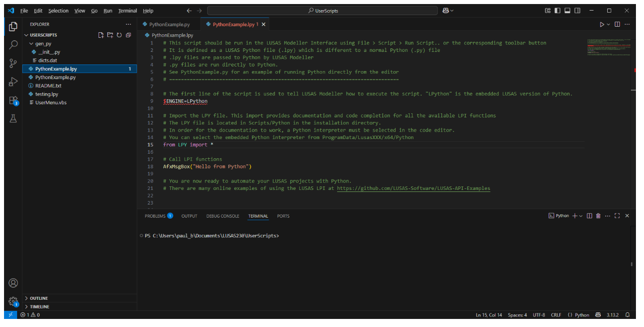Image resolution: width=644 pixels, height=327 pixels.
Task: Open the Extensions view
Action: pyautogui.click(x=13, y=100)
